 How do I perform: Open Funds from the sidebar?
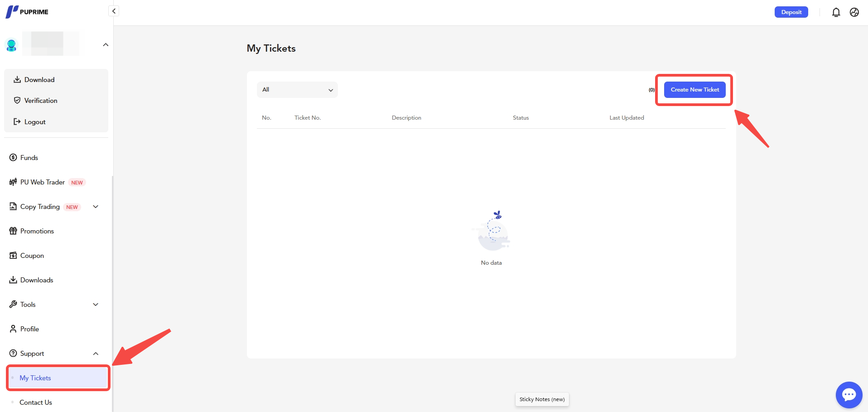tap(29, 158)
